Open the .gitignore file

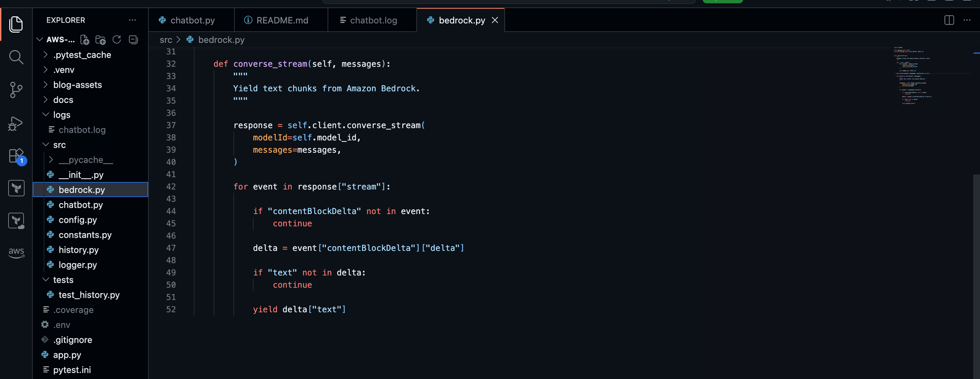point(91,340)
